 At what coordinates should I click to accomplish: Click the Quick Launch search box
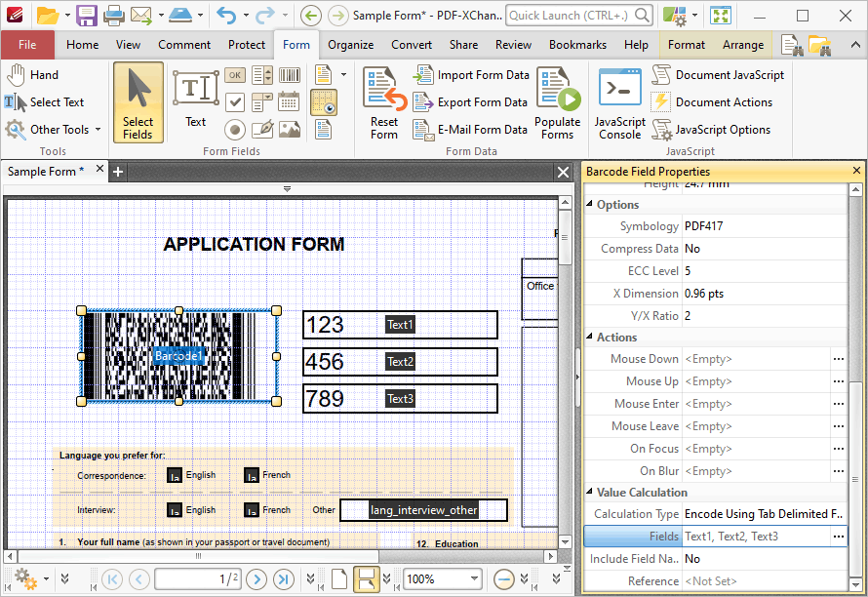(579, 16)
